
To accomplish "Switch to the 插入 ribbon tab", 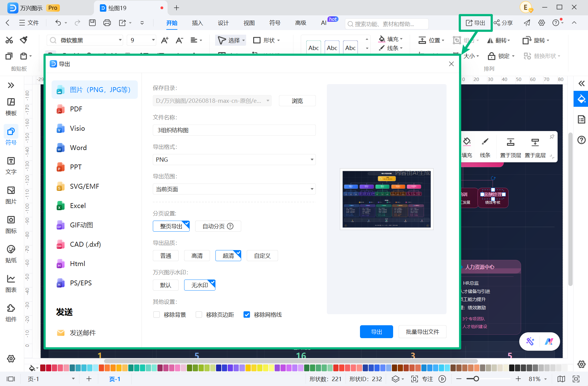I will point(197,23).
